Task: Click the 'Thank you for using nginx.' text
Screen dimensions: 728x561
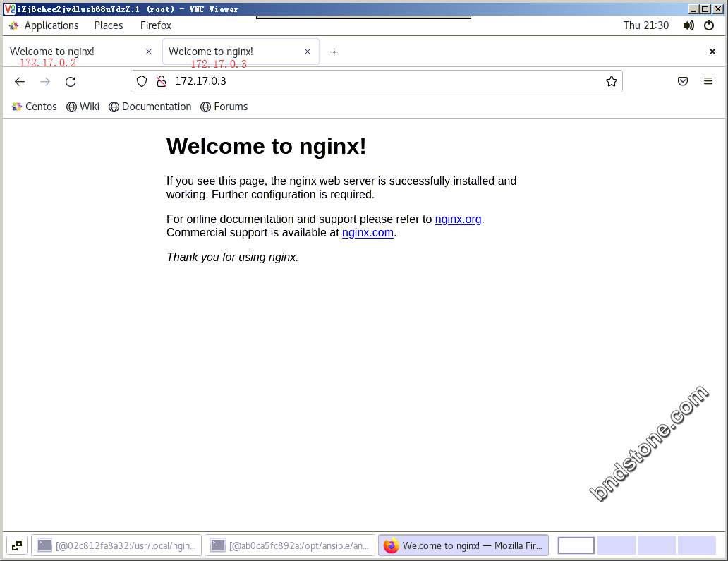Action: coord(233,258)
